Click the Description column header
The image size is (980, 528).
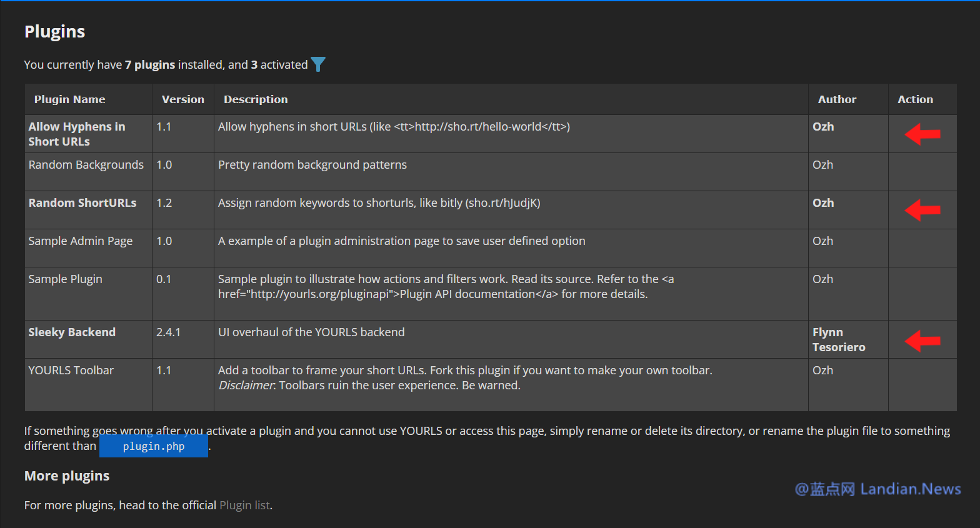point(256,99)
